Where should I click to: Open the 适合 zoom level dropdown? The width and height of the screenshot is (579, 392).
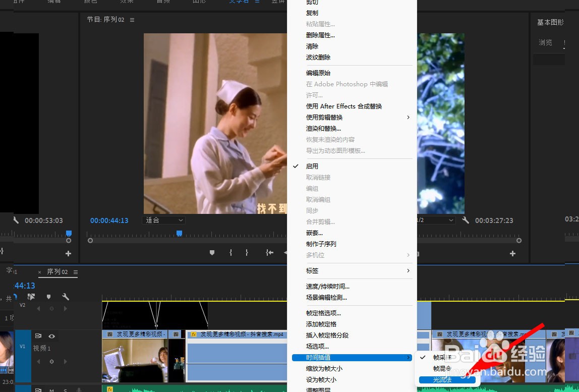[x=163, y=220]
